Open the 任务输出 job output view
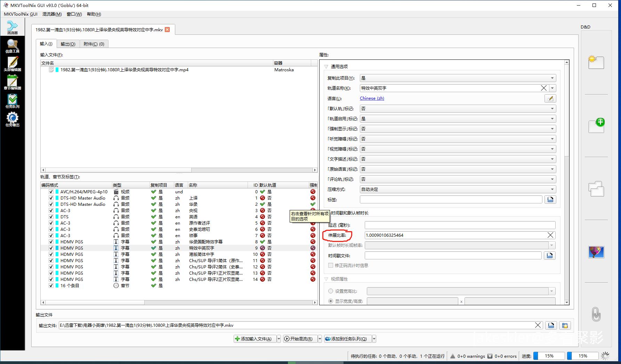621x364 pixels. coord(13,119)
